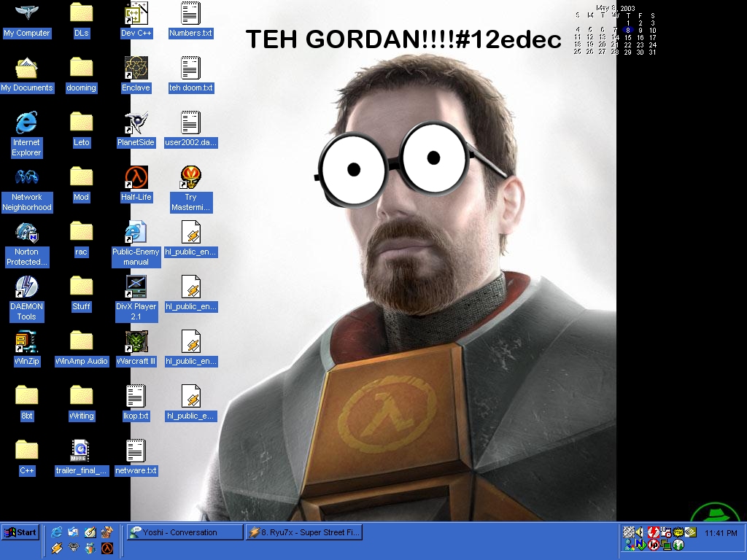The height and width of the screenshot is (560, 747).
Task: Select the Public-Enemy manual shortcut
Action: (136, 244)
